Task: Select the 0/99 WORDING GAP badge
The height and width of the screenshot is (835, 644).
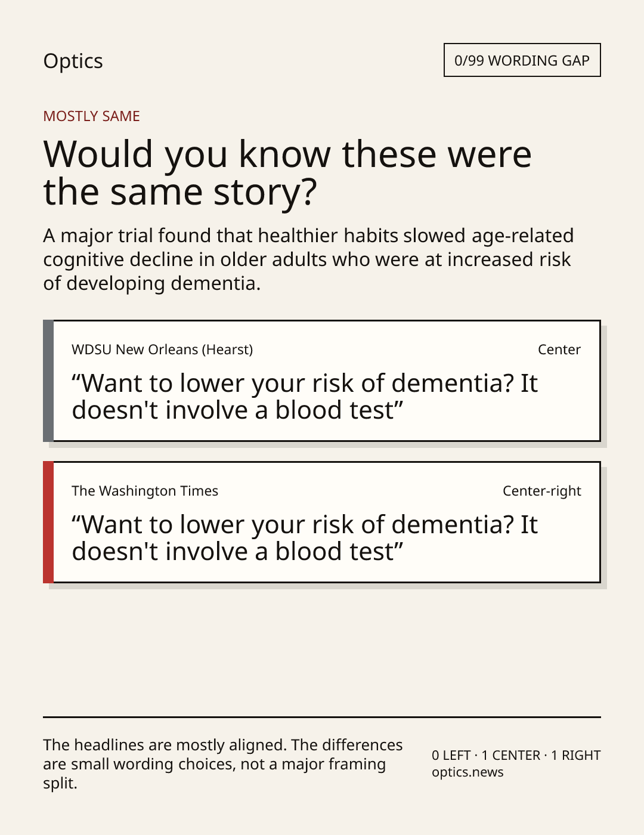Action: pos(522,60)
